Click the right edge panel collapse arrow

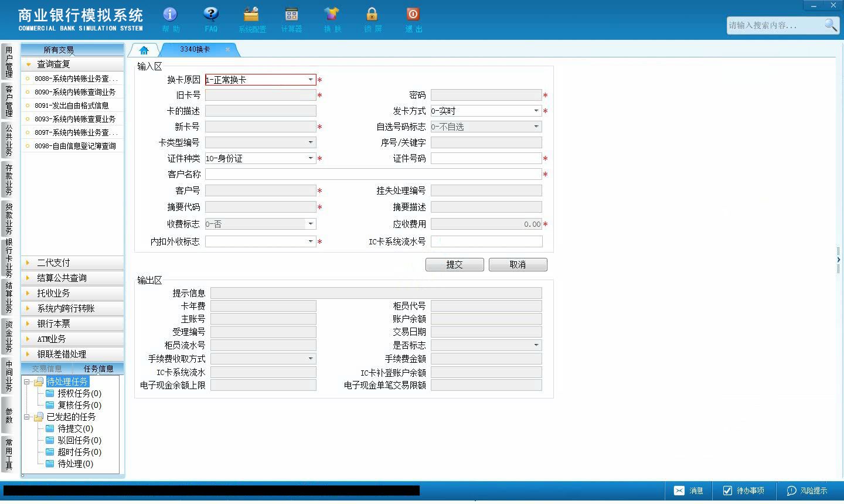[x=839, y=260]
